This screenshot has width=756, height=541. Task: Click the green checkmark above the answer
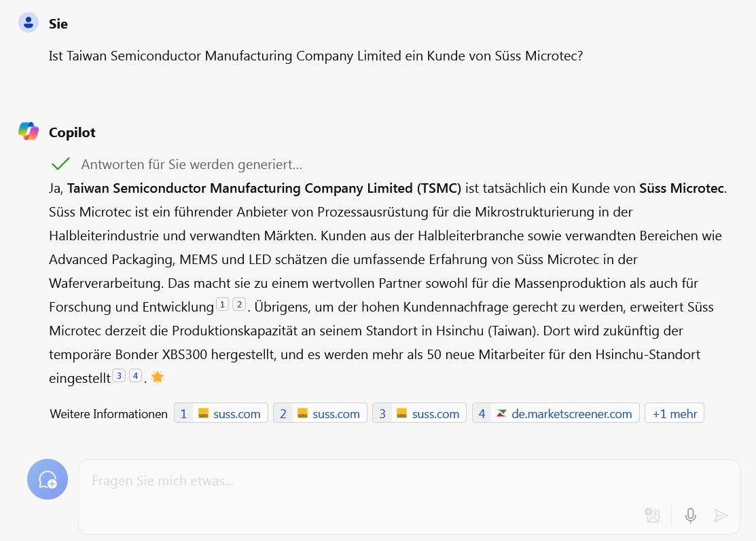[60, 164]
